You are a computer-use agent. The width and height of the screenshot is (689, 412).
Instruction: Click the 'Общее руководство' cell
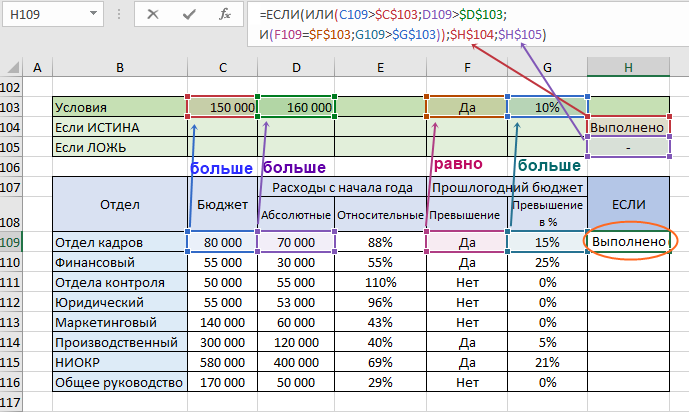click(120, 382)
